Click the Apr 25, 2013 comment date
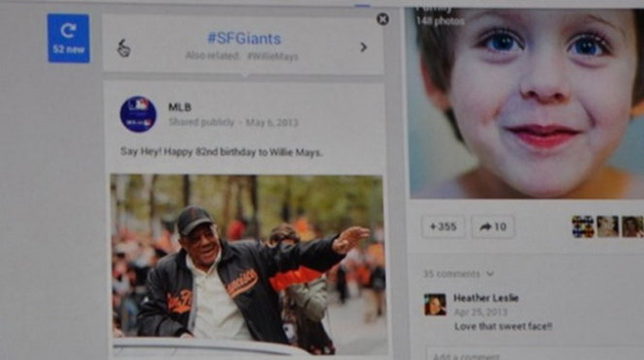 point(480,313)
